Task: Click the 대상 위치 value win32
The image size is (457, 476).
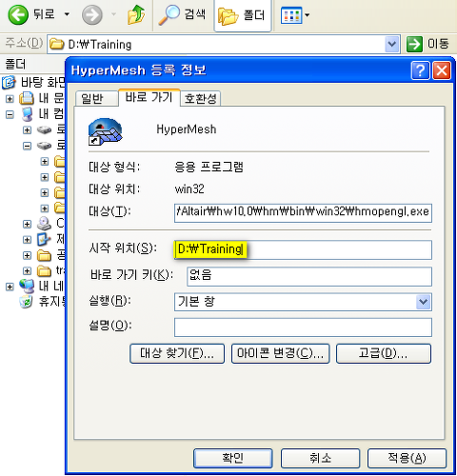Action: 189,189
